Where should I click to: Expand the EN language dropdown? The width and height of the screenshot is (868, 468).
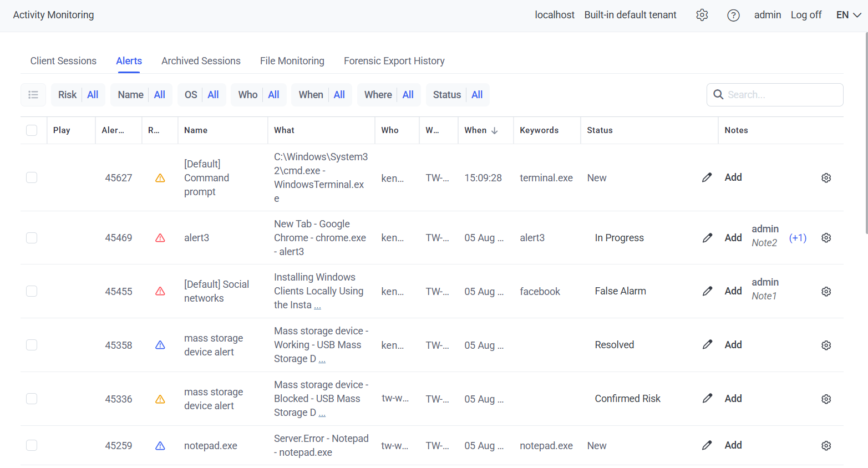click(x=848, y=15)
